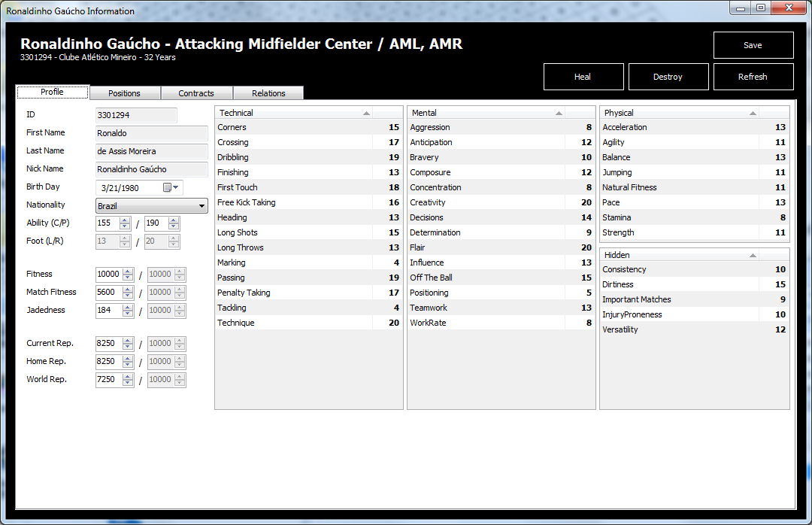Open the Birth Day date dropdown arrow
Screen dimensions: 812x525
(x=176, y=187)
